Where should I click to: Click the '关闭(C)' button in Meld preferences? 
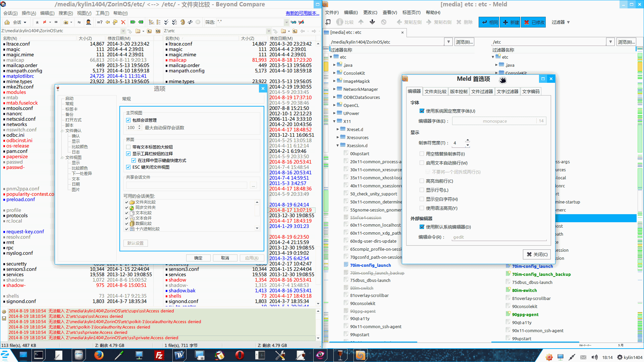(537, 254)
